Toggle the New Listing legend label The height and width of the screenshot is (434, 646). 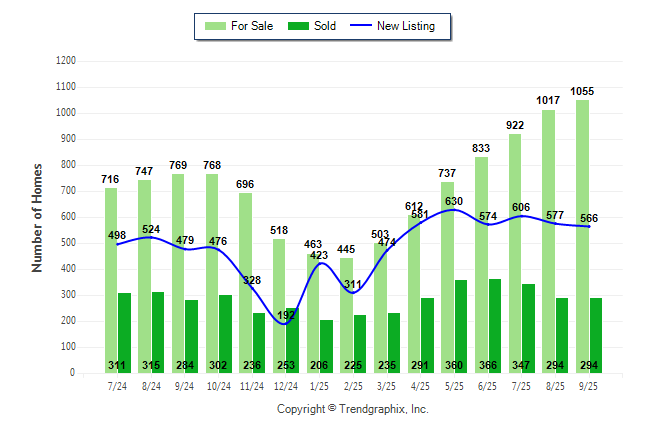coord(406,26)
